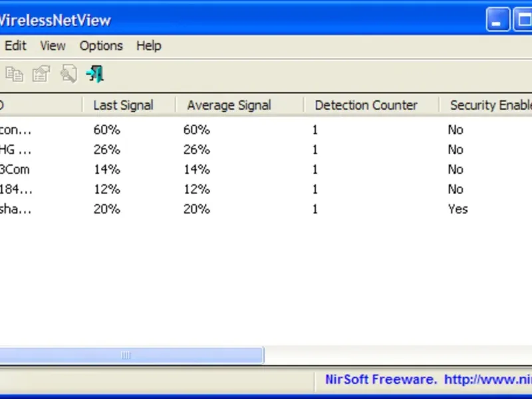532x399 pixels.
Task: Click Security 'No' in the 12% row
Action: (456, 189)
